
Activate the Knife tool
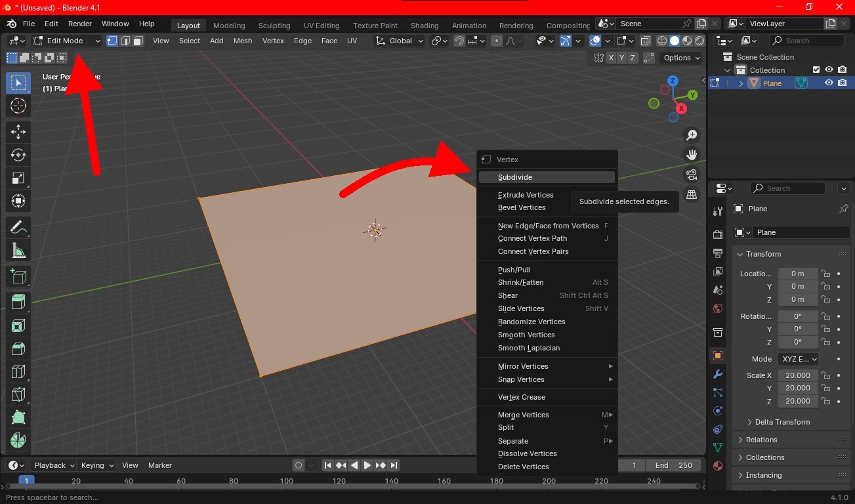tap(18, 394)
